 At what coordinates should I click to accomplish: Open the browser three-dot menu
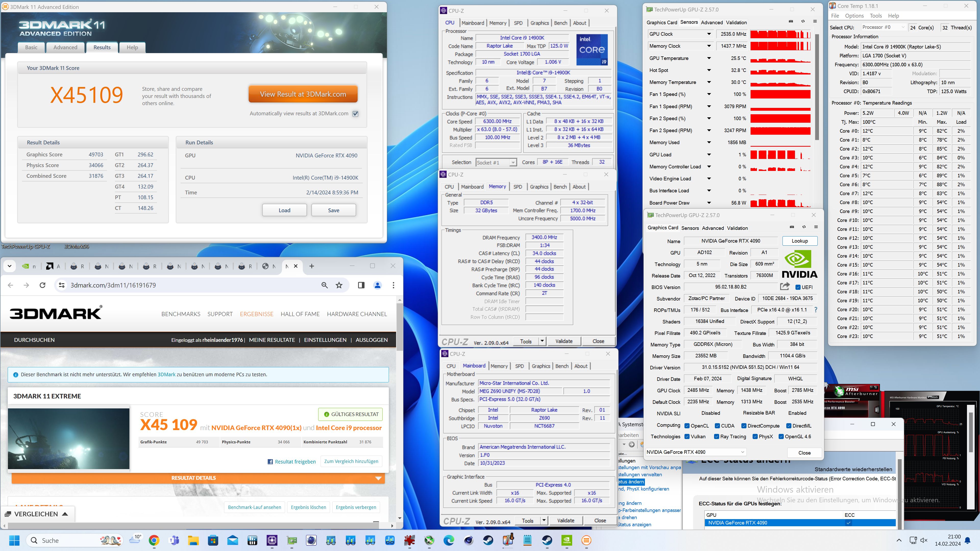point(393,285)
